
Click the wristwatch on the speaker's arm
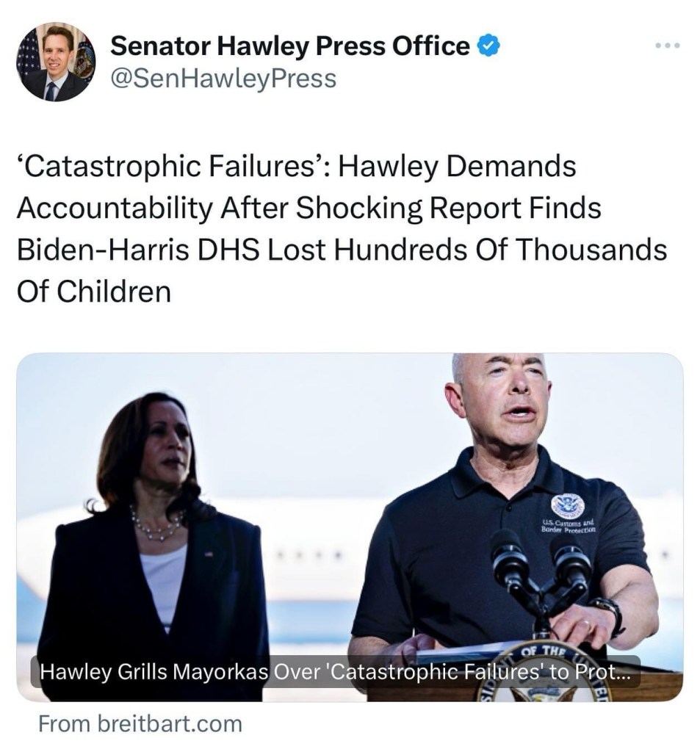pos(610,615)
